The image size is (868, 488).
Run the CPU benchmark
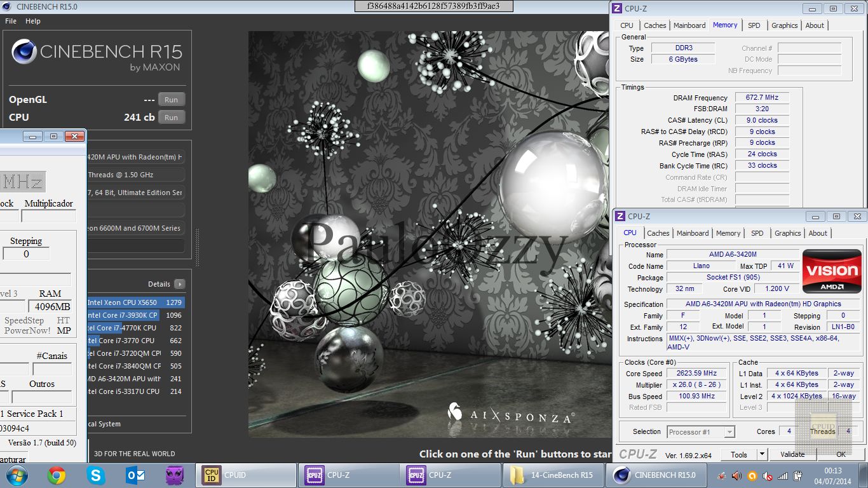click(172, 118)
